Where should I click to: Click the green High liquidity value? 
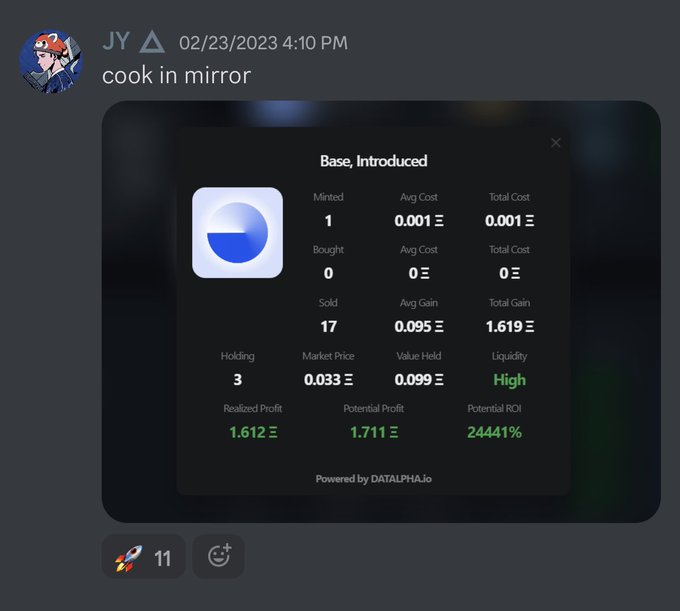[509, 380]
